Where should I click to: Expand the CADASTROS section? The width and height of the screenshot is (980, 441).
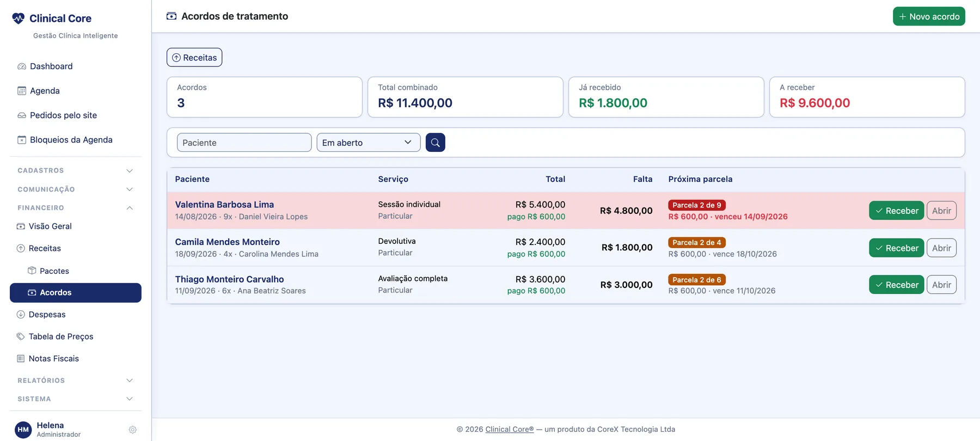[x=76, y=170]
